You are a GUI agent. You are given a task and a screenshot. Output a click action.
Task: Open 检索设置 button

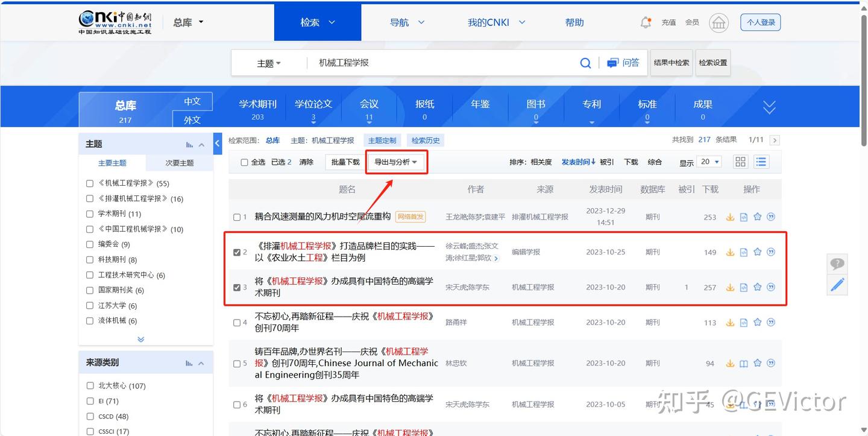click(x=713, y=63)
